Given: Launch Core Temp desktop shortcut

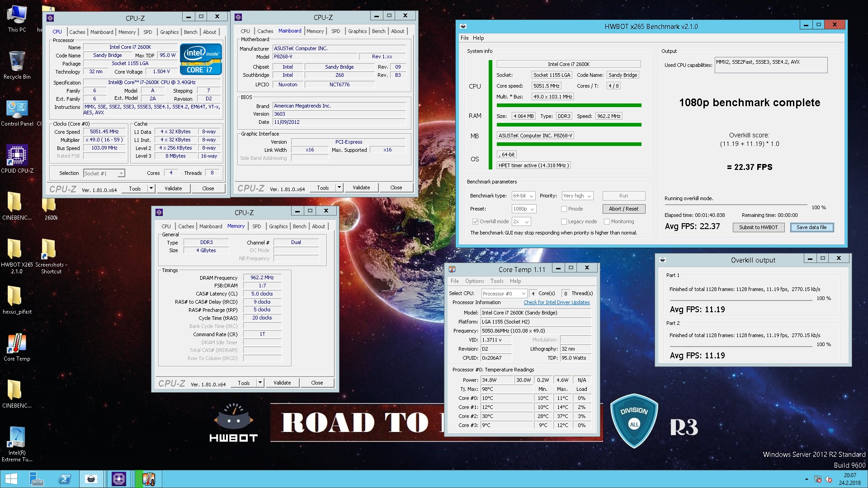Looking at the screenshot, I should [x=17, y=347].
